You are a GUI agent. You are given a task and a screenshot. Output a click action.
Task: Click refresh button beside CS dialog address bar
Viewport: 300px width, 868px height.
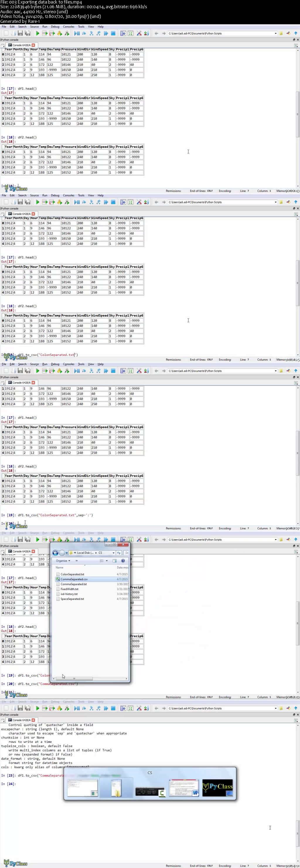click(119, 552)
